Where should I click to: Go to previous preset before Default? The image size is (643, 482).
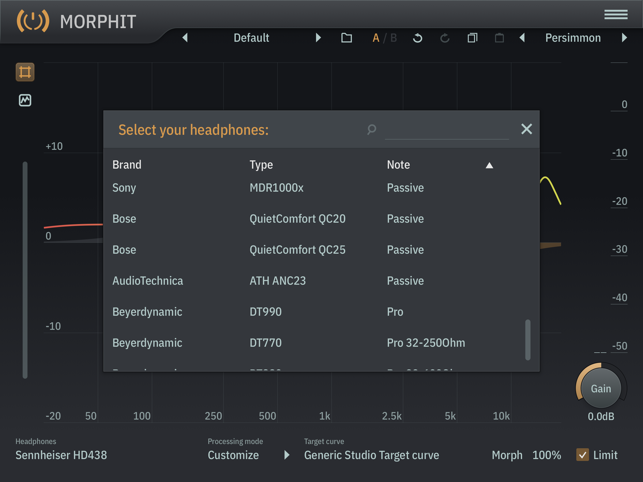tap(185, 38)
